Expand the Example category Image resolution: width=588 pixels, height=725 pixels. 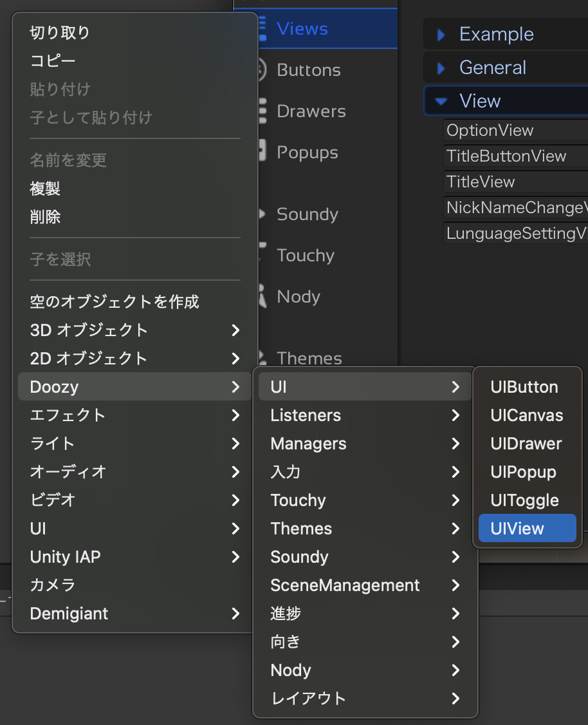coord(506,33)
